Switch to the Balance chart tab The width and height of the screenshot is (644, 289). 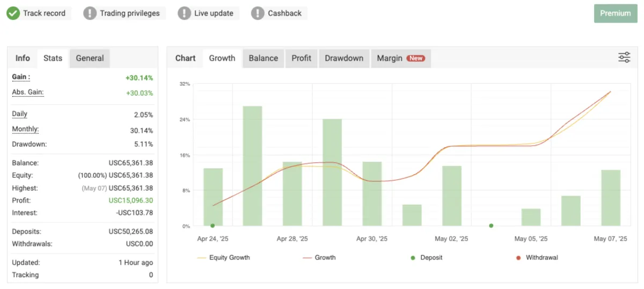click(x=264, y=58)
